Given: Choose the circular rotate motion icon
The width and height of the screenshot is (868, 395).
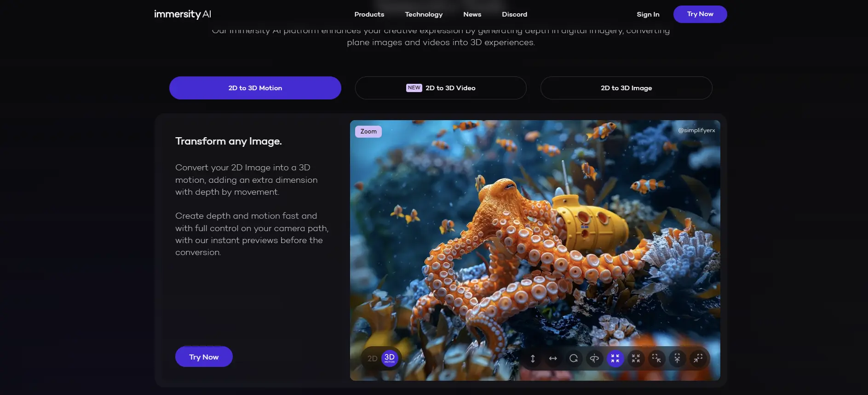Looking at the screenshot, I should [x=574, y=359].
